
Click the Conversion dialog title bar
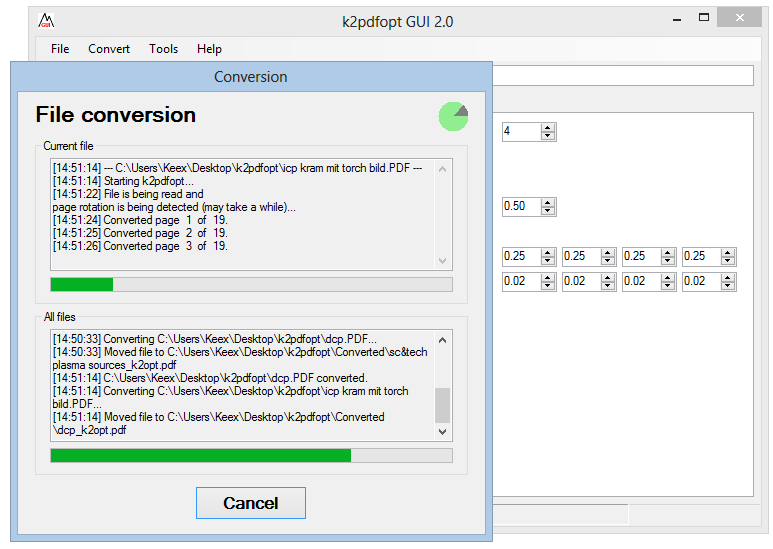click(251, 77)
